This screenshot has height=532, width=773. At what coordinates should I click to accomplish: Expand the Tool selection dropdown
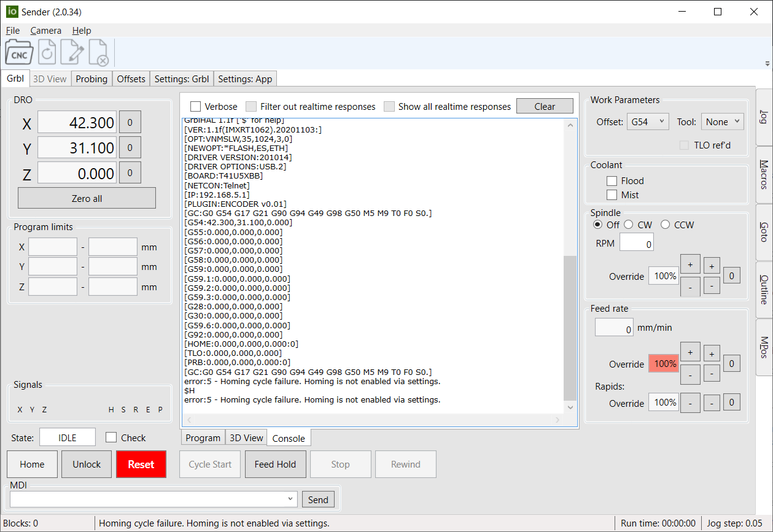tap(722, 122)
